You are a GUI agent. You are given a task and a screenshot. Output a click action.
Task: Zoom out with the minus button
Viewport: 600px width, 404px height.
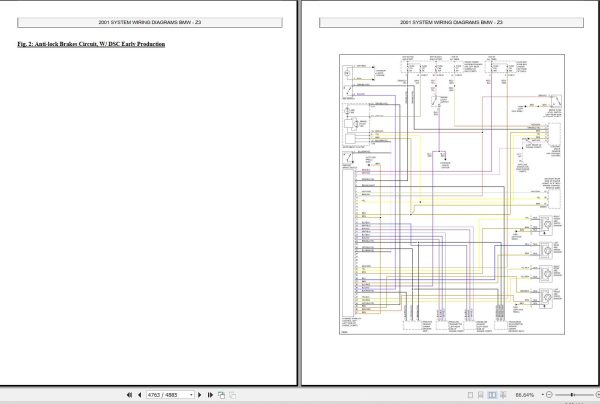click(x=549, y=395)
